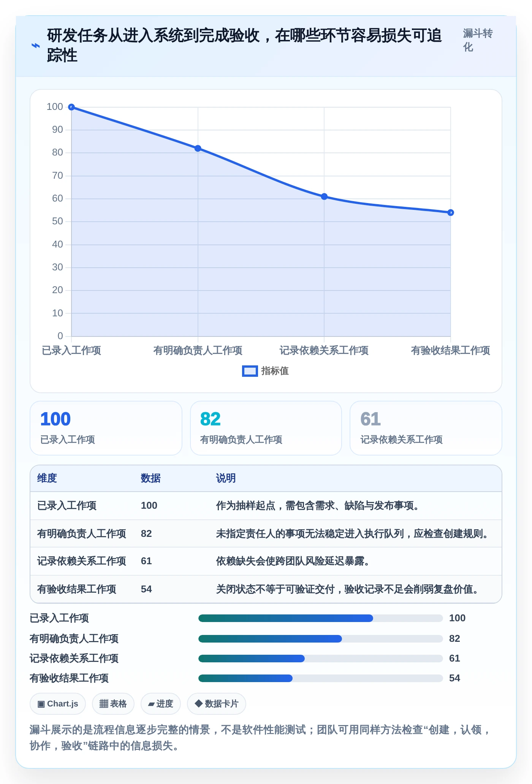The width and height of the screenshot is (532, 784).
Task: Click the 指标值 legend label
Action: [x=275, y=371]
